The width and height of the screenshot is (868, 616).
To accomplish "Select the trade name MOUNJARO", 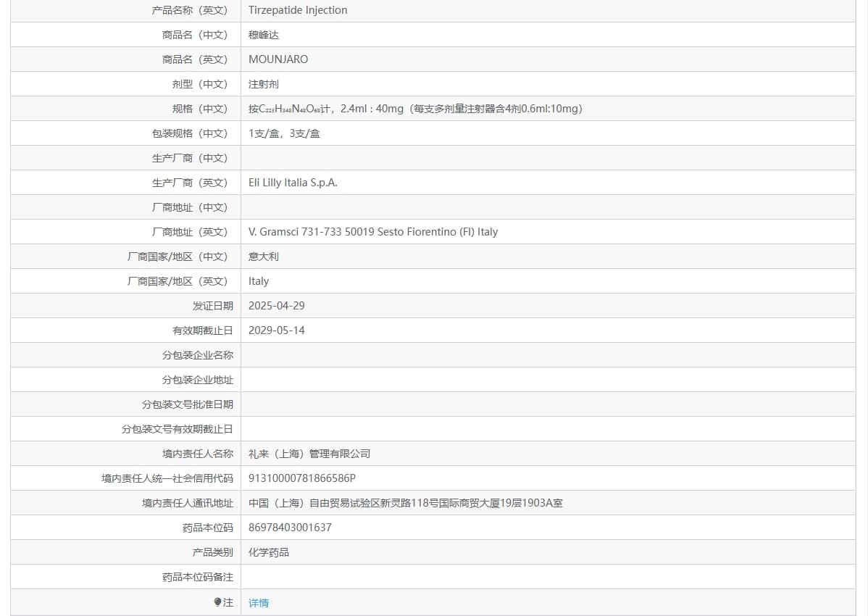I will tap(278, 59).
